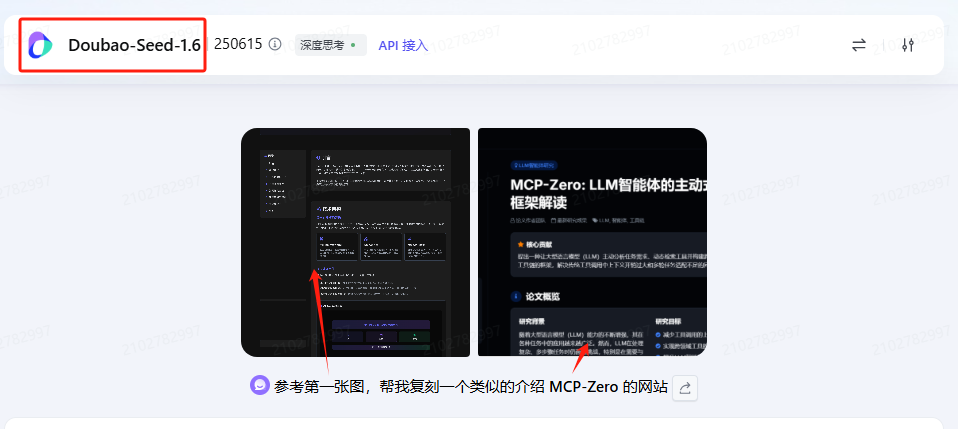Open the first dark website thumbnail
This screenshot has width=958, height=429.
click(356, 242)
